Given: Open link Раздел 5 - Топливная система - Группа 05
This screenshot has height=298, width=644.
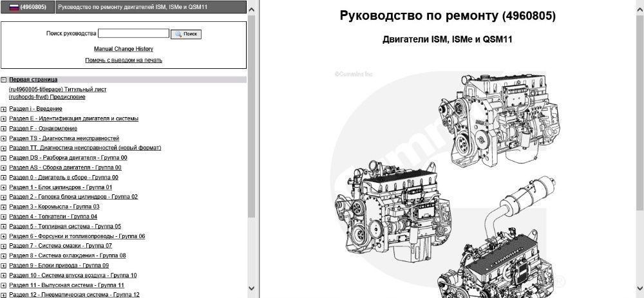Looking at the screenshot, I should coord(65,226).
